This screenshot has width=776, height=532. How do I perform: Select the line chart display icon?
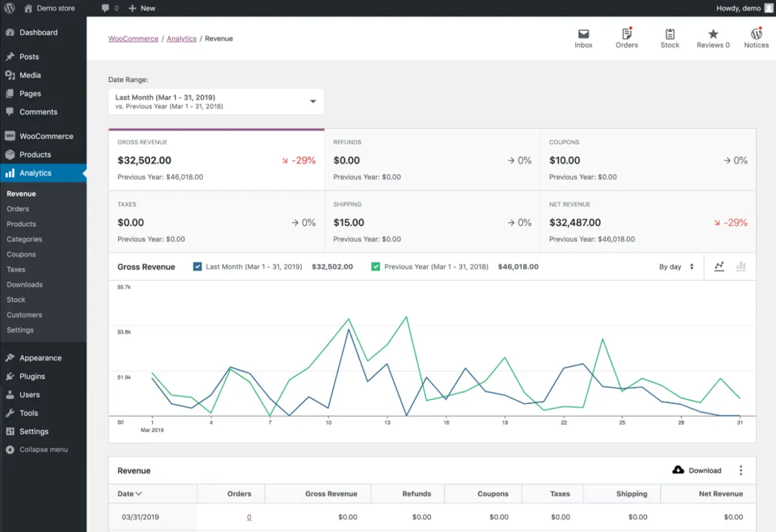coord(718,266)
